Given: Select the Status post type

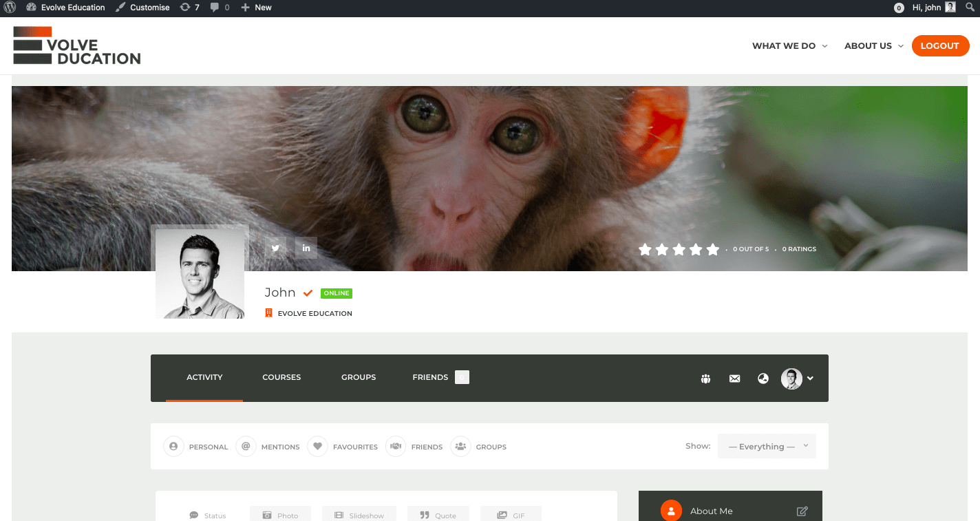Looking at the screenshot, I should pos(208,515).
